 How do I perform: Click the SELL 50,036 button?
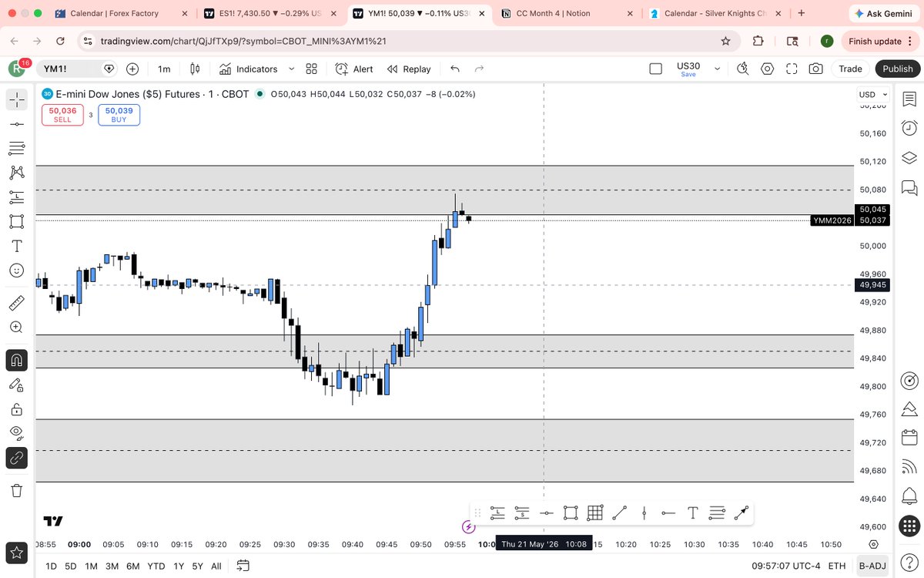[x=62, y=115]
